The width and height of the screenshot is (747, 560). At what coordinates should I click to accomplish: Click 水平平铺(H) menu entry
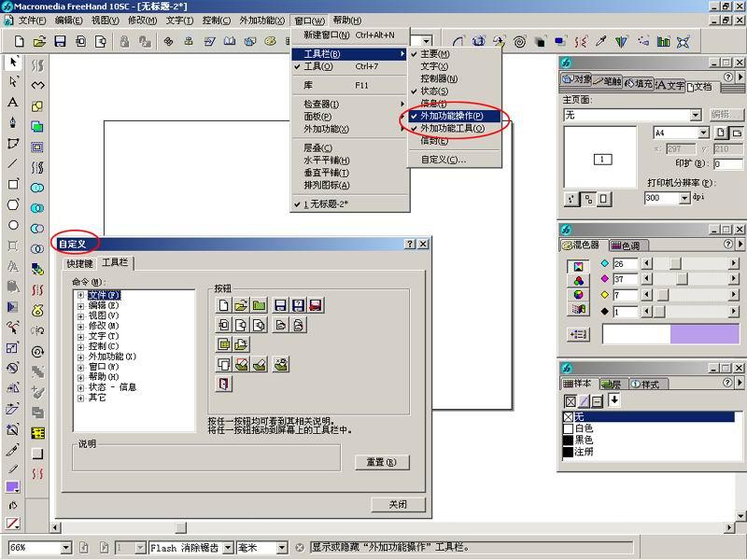349,160
